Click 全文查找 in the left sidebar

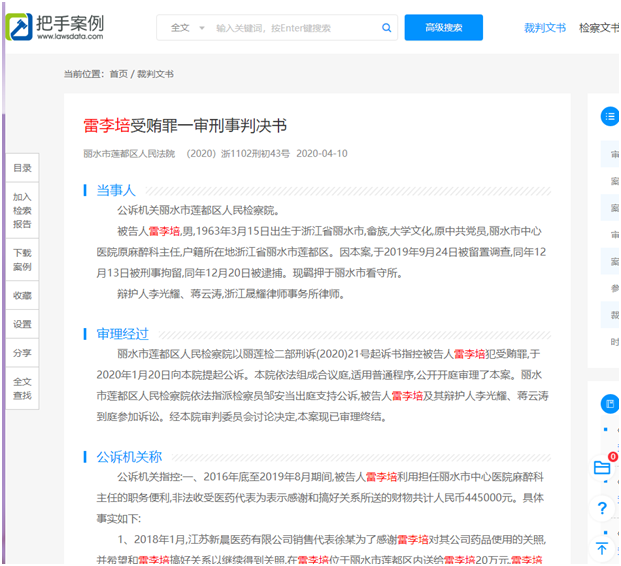(22, 388)
